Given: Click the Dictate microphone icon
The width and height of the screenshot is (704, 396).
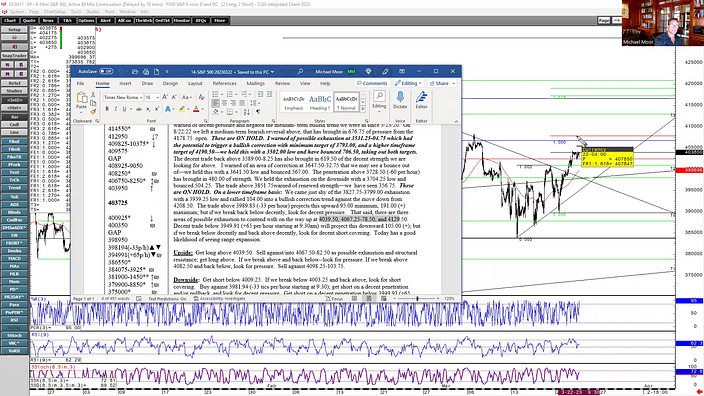Looking at the screenshot, I should [x=400, y=100].
